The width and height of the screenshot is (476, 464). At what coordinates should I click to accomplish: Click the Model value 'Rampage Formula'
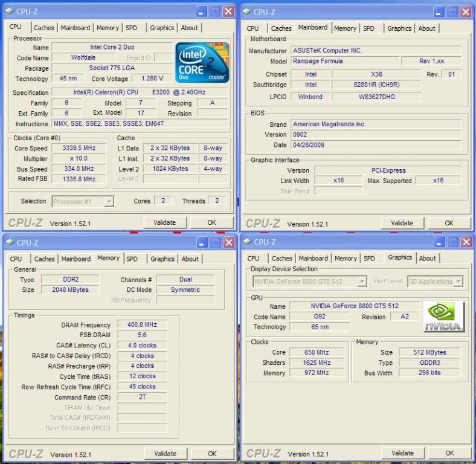click(x=345, y=61)
